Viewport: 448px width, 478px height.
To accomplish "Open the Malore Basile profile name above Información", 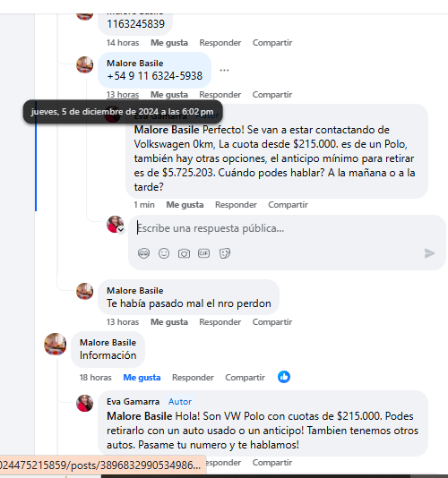I will pyautogui.click(x=108, y=342).
